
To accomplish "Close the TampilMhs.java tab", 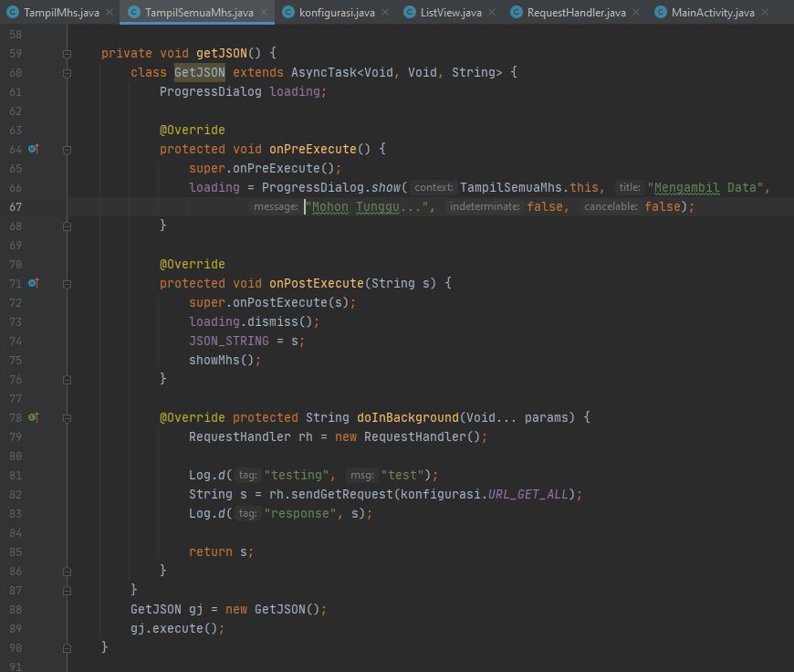I will click(x=110, y=12).
